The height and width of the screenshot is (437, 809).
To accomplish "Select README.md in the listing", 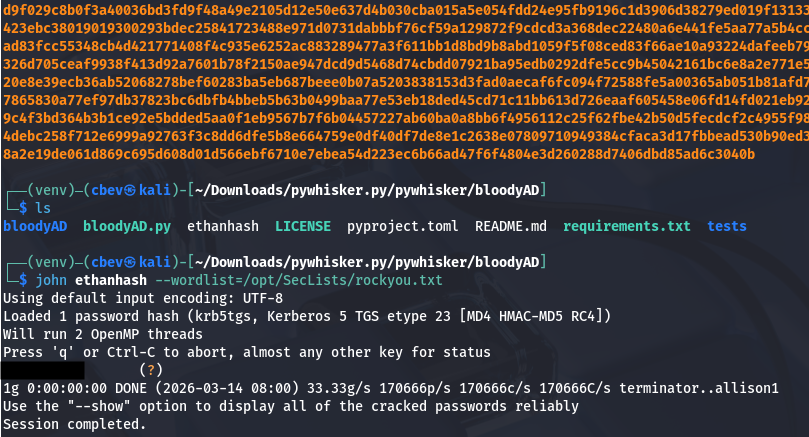I will click(511, 226).
